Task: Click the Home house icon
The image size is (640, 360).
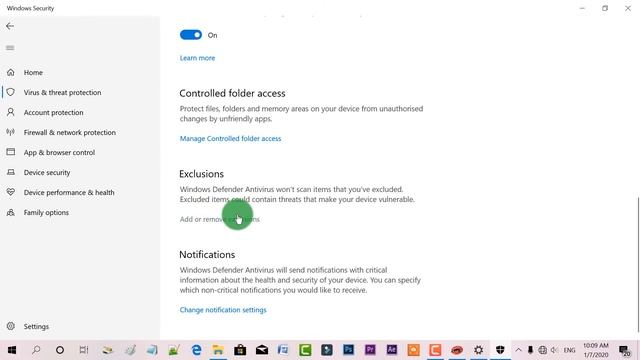Action: 11,72
